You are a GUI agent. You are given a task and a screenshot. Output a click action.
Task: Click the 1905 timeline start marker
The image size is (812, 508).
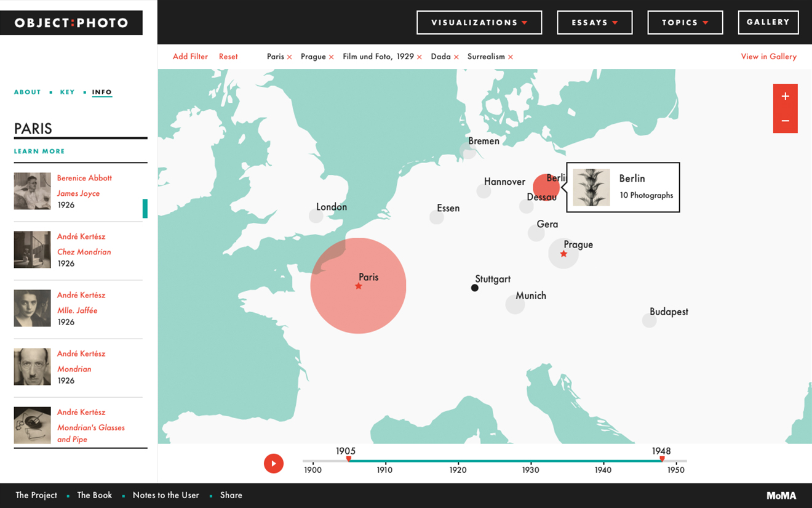tap(349, 459)
